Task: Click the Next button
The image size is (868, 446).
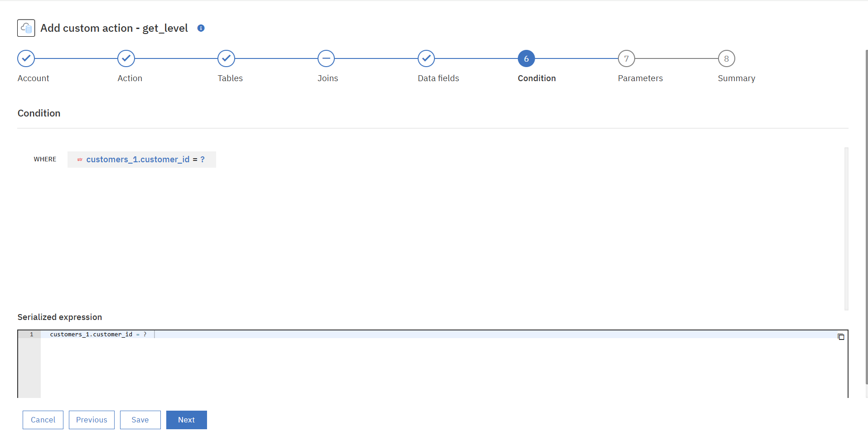Action: coord(187,420)
